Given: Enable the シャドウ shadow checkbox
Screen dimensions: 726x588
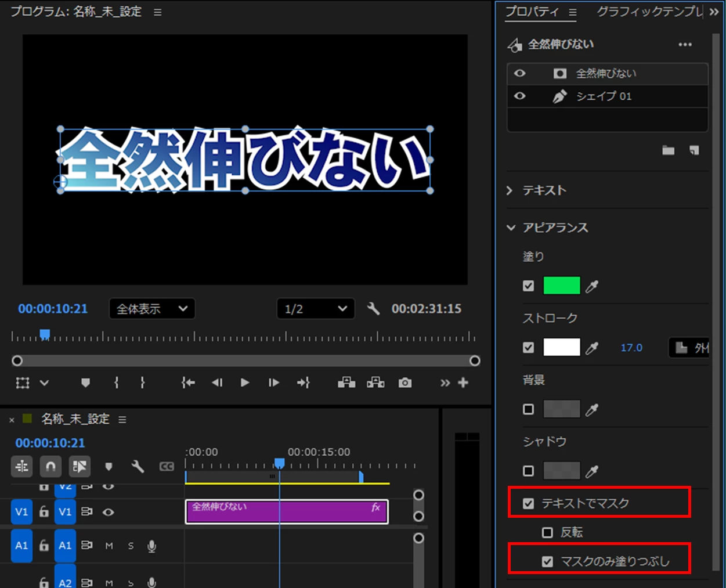Looking at the screenshot, I should tap(528, 471).
